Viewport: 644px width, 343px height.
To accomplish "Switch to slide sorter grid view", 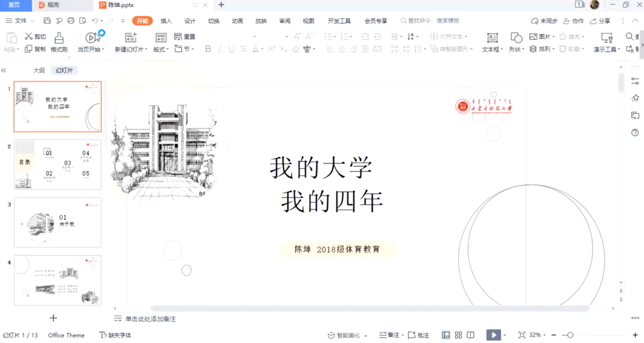I will pyautogui.click(x=458, y=335).
